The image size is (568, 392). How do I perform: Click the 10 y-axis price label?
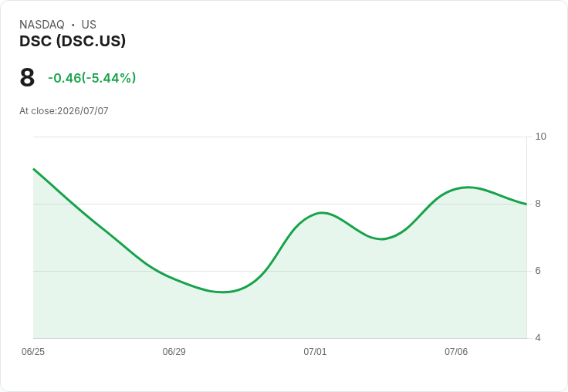(540, 137)
